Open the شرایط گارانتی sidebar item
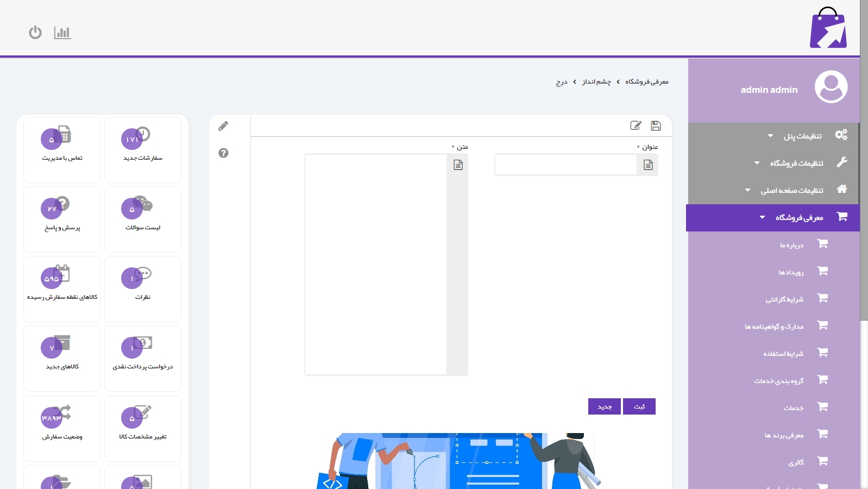The image size is (868, 489). [x=784, y=299]
